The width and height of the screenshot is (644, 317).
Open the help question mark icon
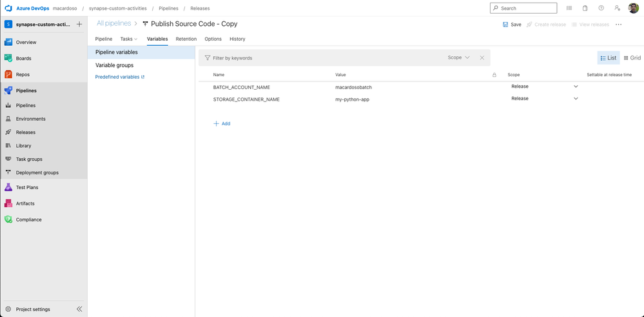click(x=601, y=8)
